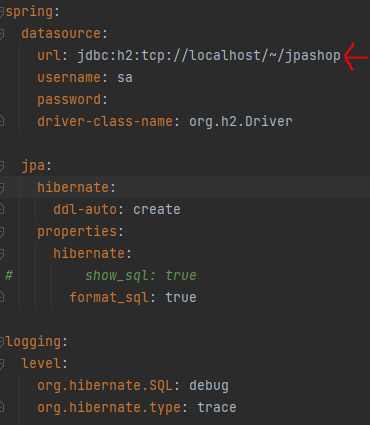Image resolution: width=370 pixels, height=425 pixels.
Task: Place cursor in 'jdbc:h2:tcp://localhost/~/jpashop' value
Action: pos(209,56)
